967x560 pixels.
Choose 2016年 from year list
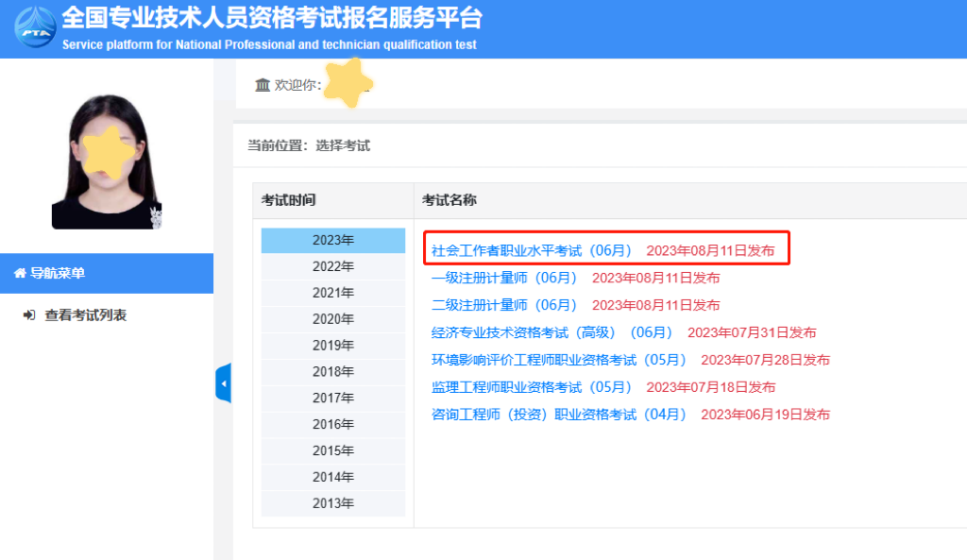(332, 425)
